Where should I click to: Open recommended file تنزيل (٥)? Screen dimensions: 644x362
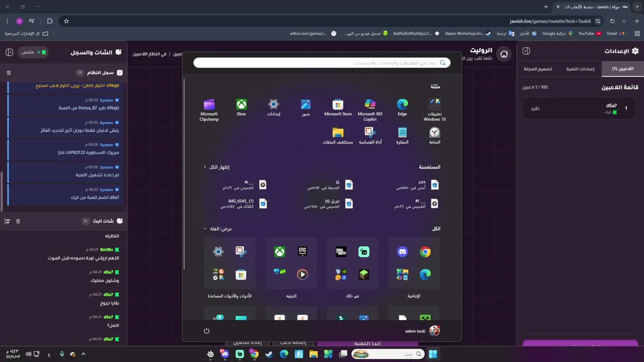pyautogui.click(x=329, y=204)
